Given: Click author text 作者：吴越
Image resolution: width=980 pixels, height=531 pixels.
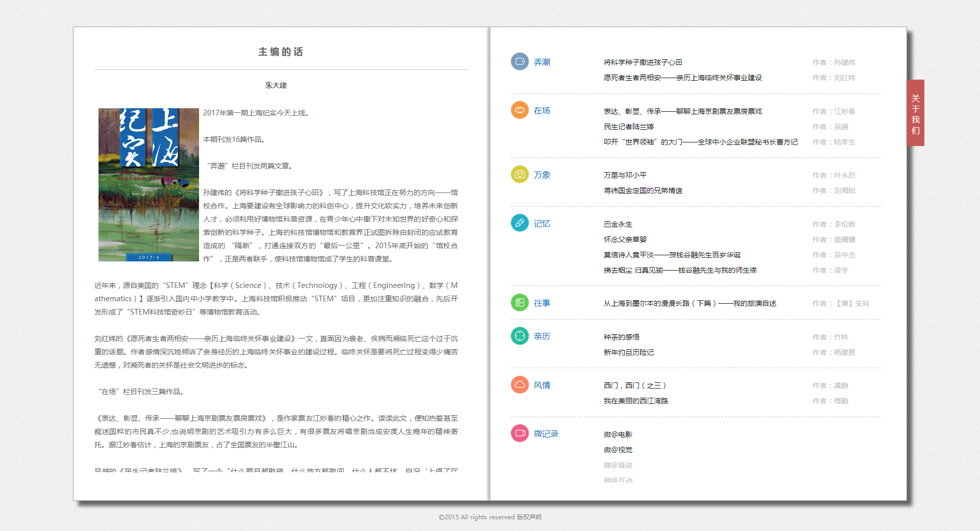Looking at the screenshot, I should point(830,127).
